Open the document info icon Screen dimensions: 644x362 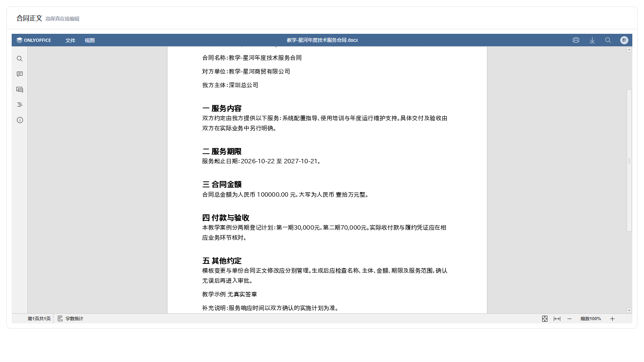click(x=19, y=120)
